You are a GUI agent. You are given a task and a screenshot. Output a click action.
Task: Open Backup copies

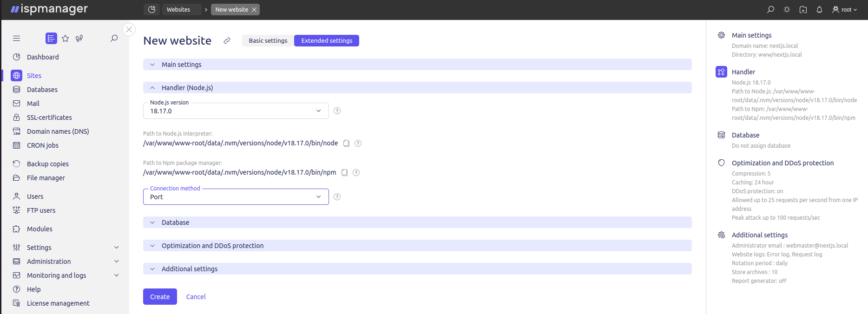48,164
